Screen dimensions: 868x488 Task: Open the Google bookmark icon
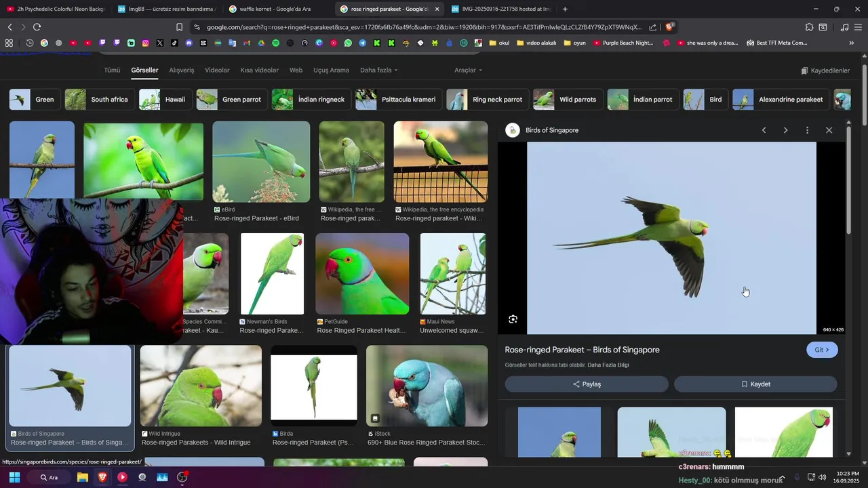click(44, 43)
